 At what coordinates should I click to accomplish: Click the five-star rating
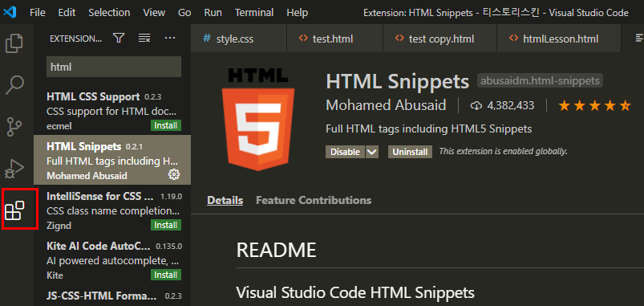[x=594, y=106]
